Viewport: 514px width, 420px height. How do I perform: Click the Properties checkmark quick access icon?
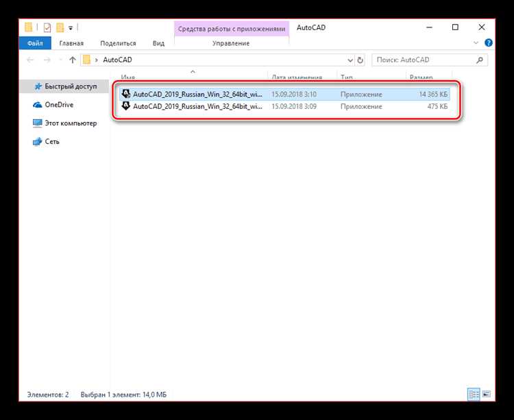click(47, 28)
